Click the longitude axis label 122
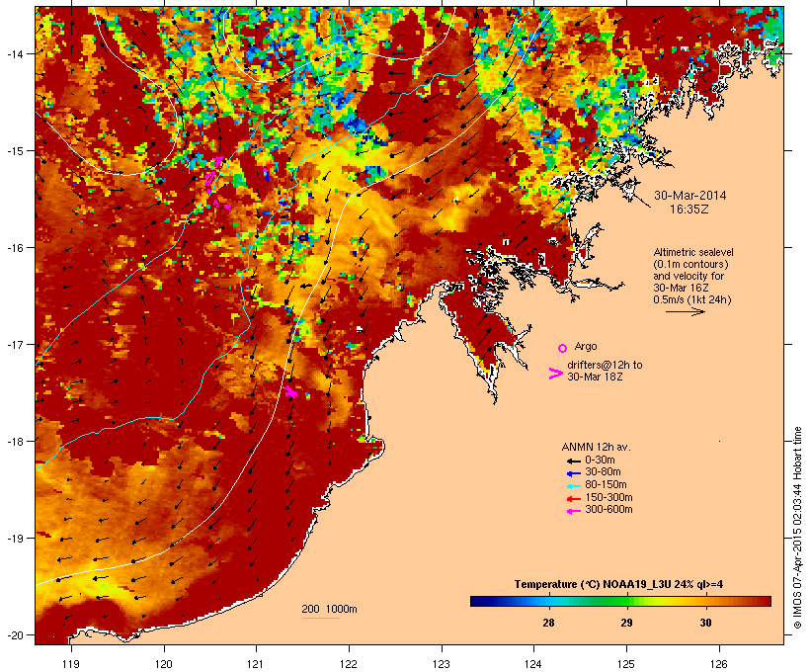This screenshot has height=672, width=810. (349, 664)
